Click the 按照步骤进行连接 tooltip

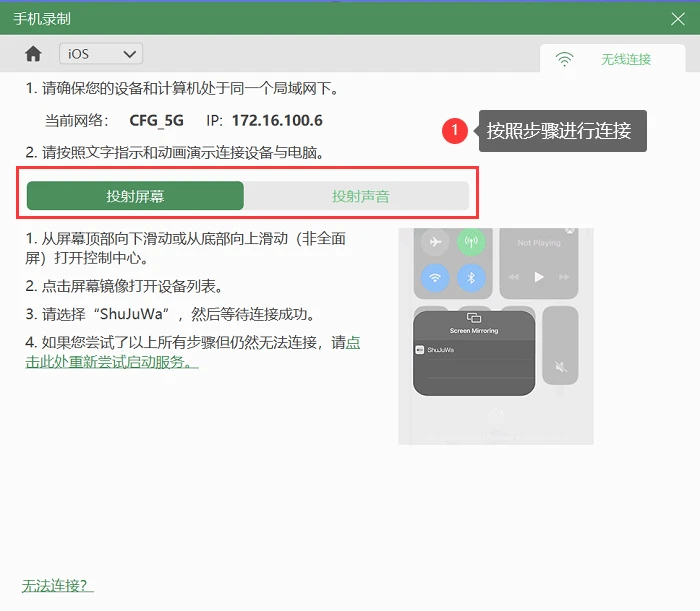tap(562, 131)
